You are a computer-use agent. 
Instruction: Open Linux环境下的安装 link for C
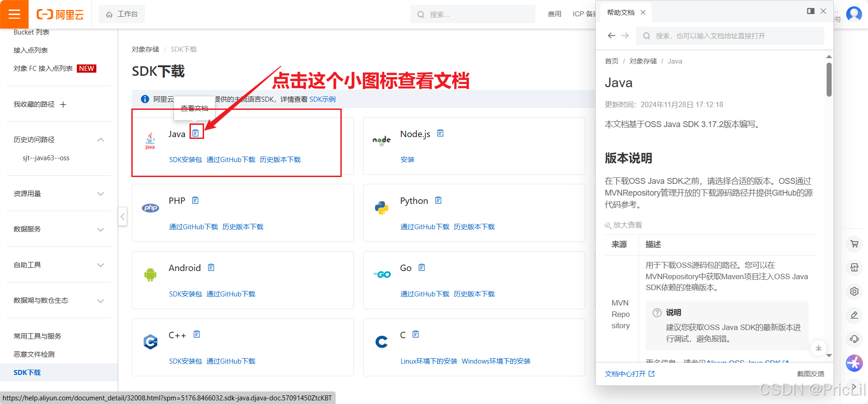[429, 361]
